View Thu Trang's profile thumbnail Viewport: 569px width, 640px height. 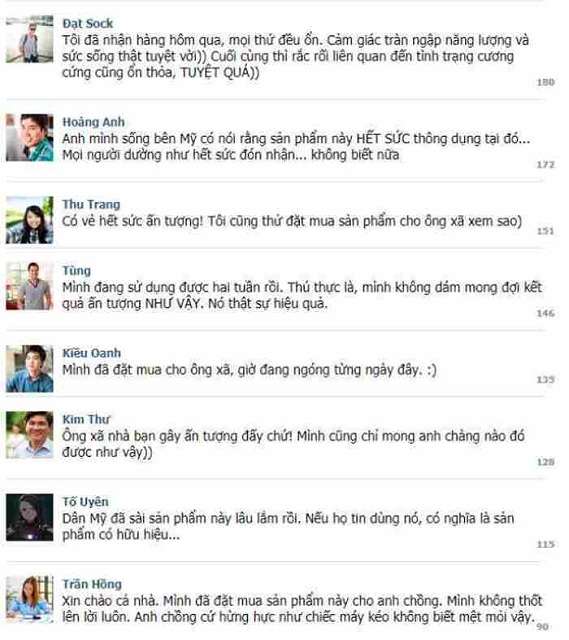(30, 220)
